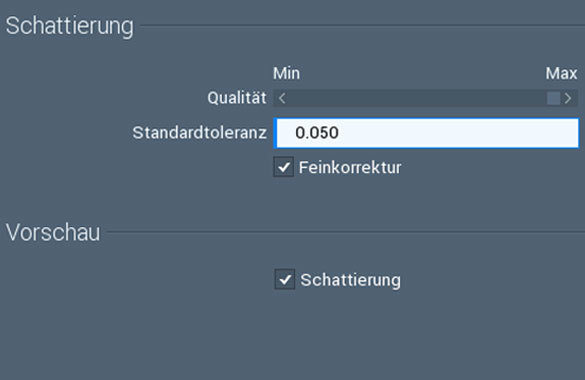
Task: Click the Max label above slider
Action: click(x=561, y=73)
